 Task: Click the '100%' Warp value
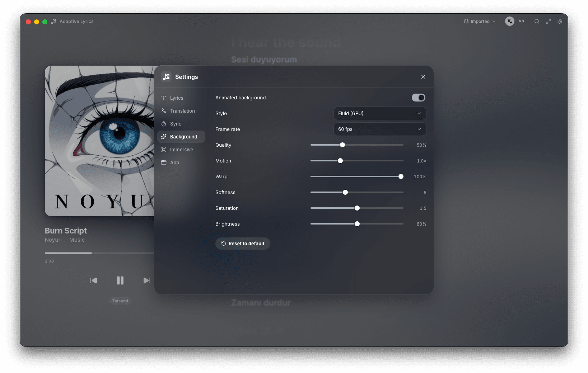(420, 177)
